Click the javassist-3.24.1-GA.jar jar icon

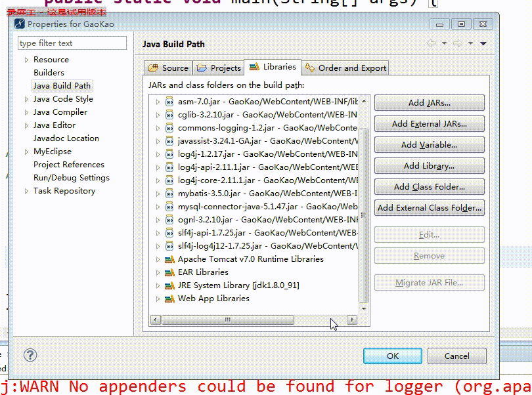click(x=169, y=140)
